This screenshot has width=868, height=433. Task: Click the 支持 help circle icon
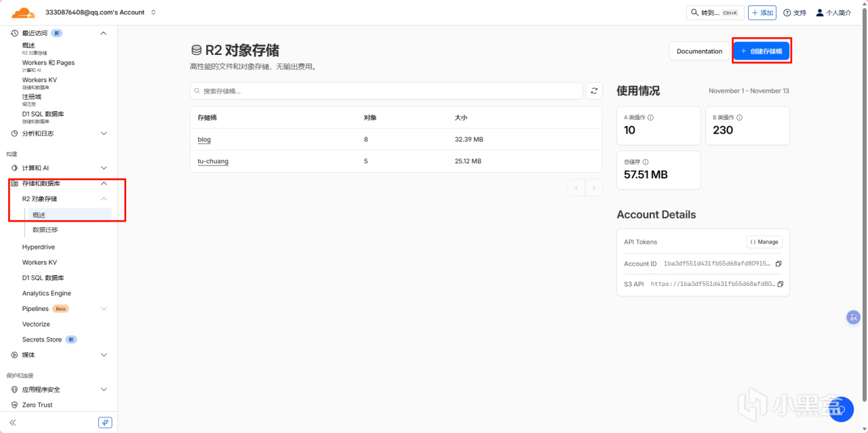787,12
